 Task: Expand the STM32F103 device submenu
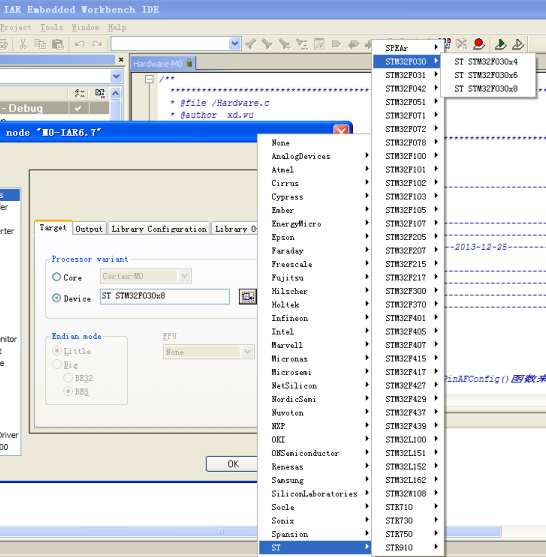tap(407, 196)
